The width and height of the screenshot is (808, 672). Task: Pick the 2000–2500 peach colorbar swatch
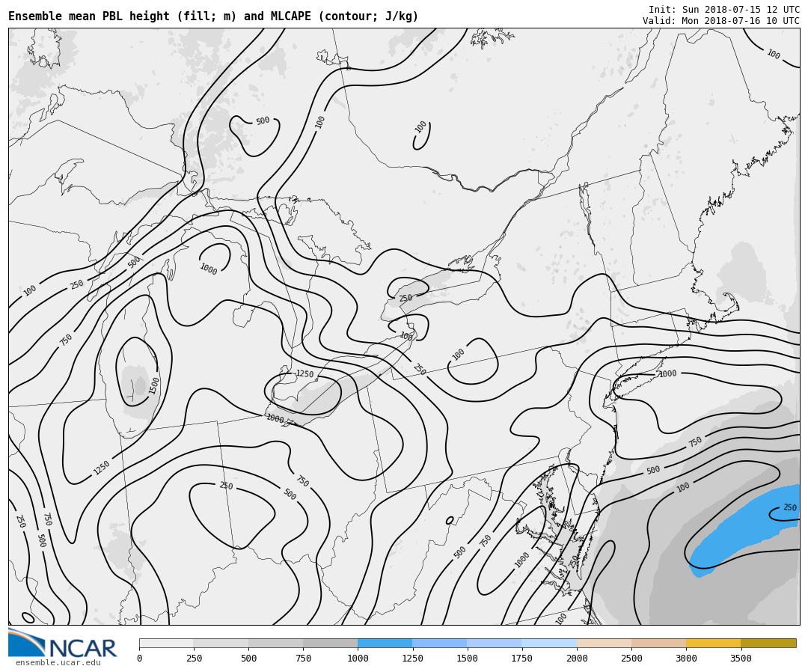604,643
